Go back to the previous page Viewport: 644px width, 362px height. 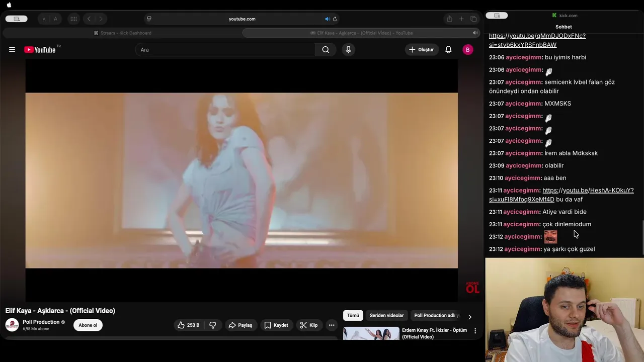(89, 19)
